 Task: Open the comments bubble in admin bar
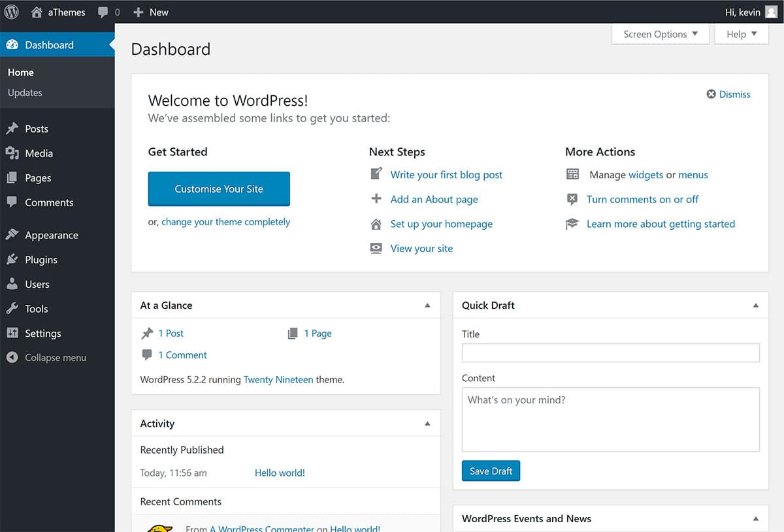click(103, 12)
